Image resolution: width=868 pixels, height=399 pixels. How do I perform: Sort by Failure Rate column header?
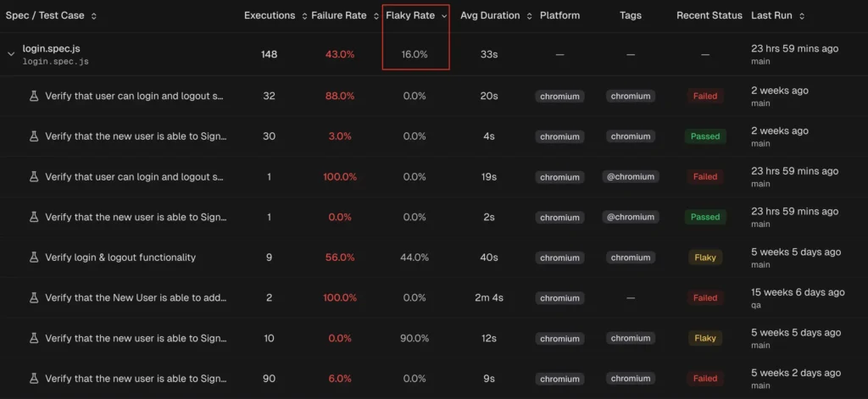click(x=376, y=16)
